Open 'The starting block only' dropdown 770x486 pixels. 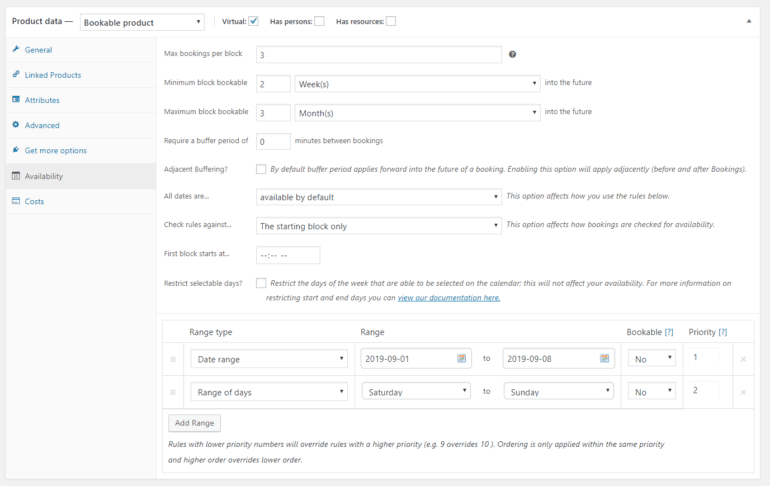379,226
